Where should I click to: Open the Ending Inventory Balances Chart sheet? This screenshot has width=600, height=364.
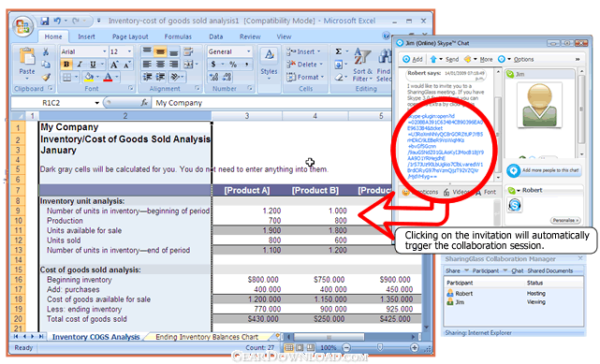[x=207, y=337]
